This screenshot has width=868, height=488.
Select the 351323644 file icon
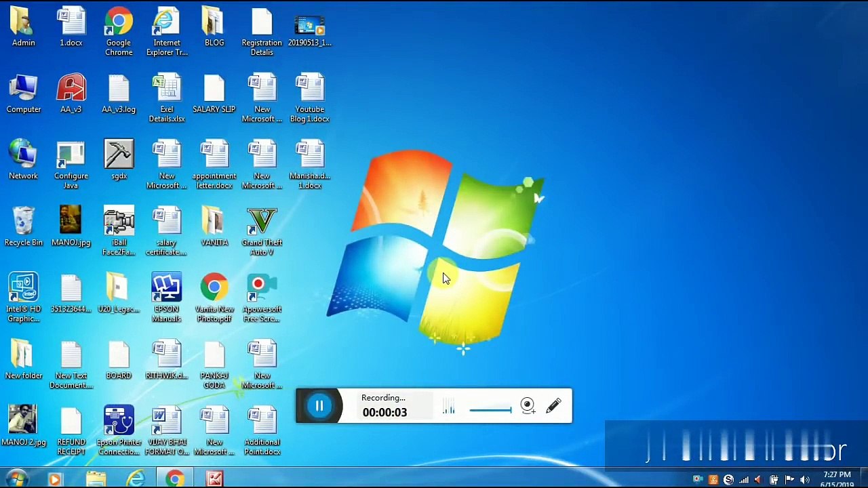(x=71, y=293)
